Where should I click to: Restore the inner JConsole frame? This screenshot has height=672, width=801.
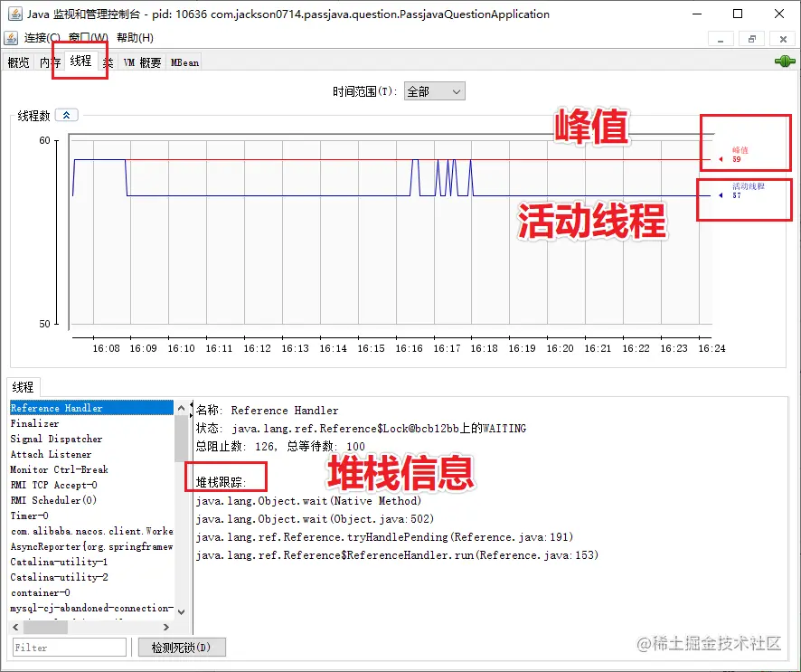(x=752, y=39)
